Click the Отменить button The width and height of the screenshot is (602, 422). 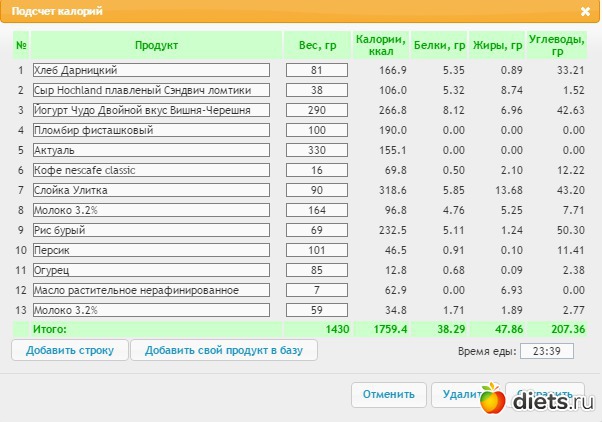[x=389, y=394]
